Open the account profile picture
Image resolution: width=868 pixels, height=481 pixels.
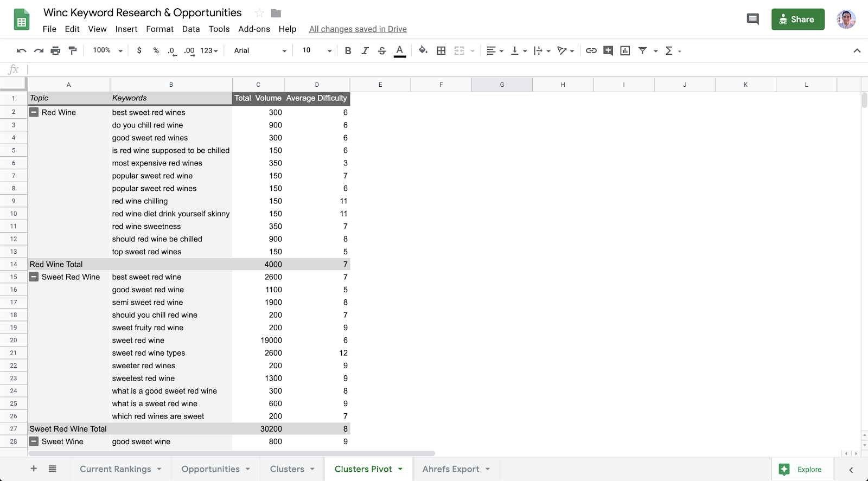point(846,20)
